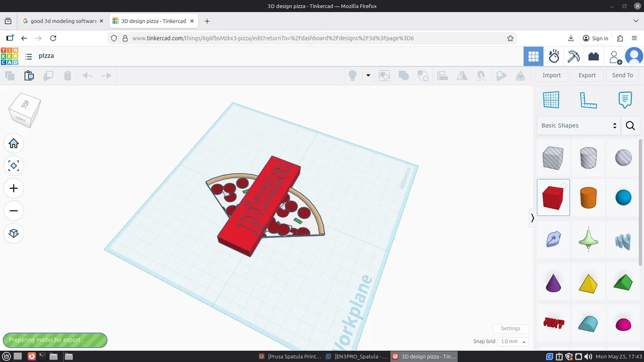This screenshot has width=644, height=362.
Task: Click the Import button
Action: click(x=551, y=75)
